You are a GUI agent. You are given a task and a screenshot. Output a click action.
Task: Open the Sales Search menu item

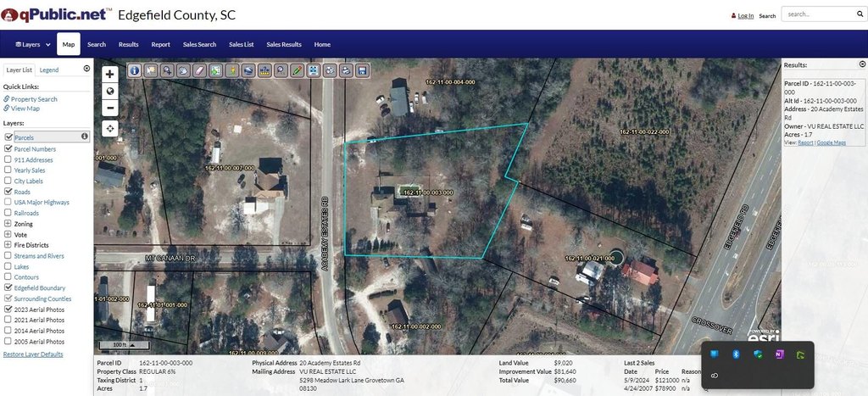(x=200, y=44)
